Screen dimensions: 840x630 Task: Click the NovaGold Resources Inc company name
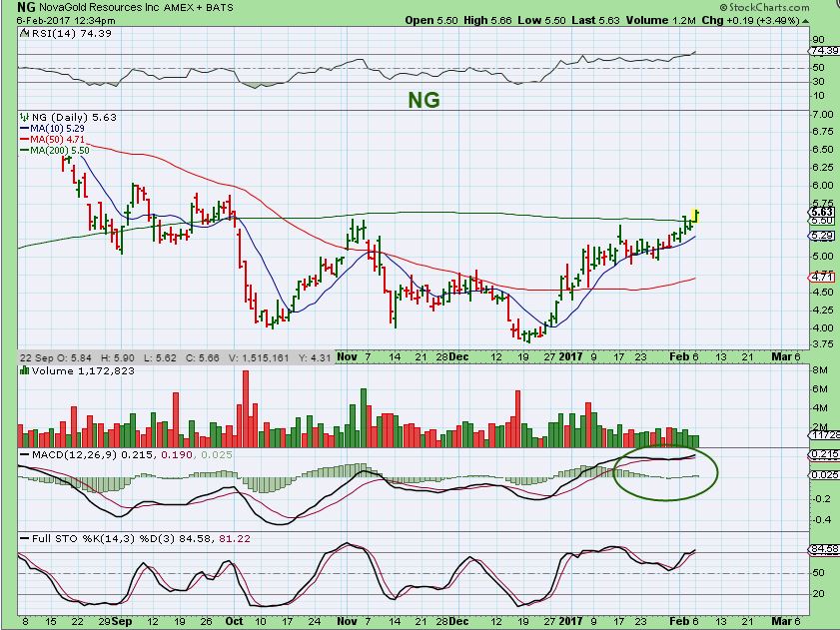pos(100,8)
